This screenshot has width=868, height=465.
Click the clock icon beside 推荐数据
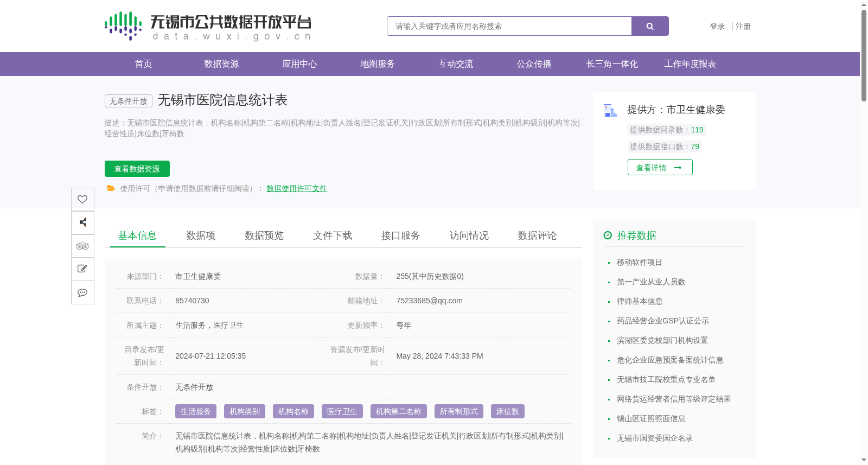(x=608, y=235)
